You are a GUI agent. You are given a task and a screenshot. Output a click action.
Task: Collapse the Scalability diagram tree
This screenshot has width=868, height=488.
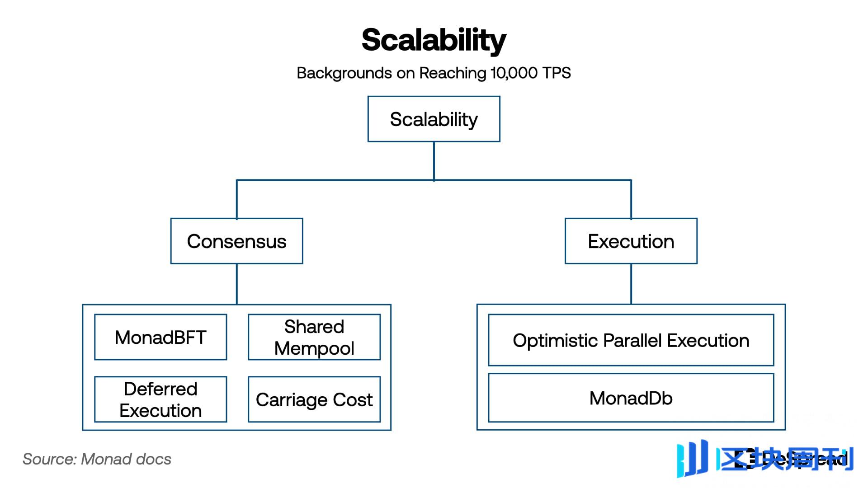(434, 119)
